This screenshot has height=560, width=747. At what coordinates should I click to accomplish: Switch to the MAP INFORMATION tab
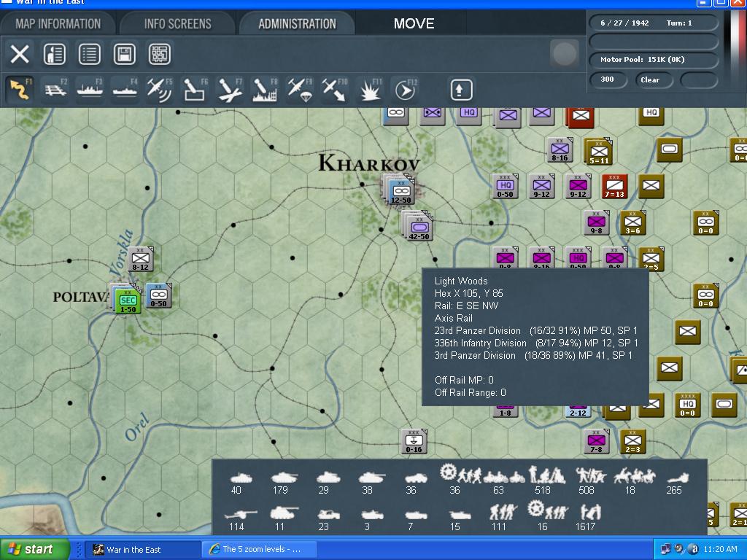(x=58, y=23)
